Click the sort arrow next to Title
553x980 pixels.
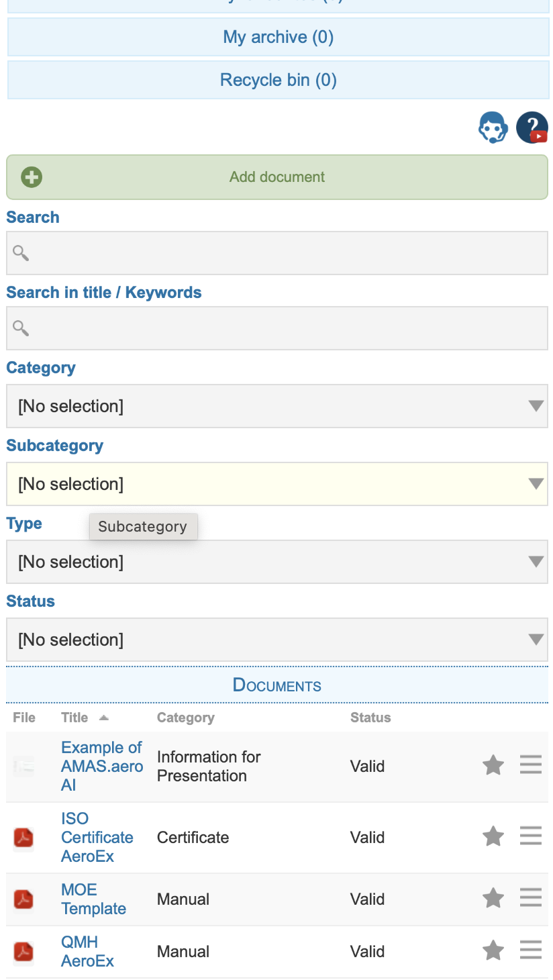click(104, 718)
